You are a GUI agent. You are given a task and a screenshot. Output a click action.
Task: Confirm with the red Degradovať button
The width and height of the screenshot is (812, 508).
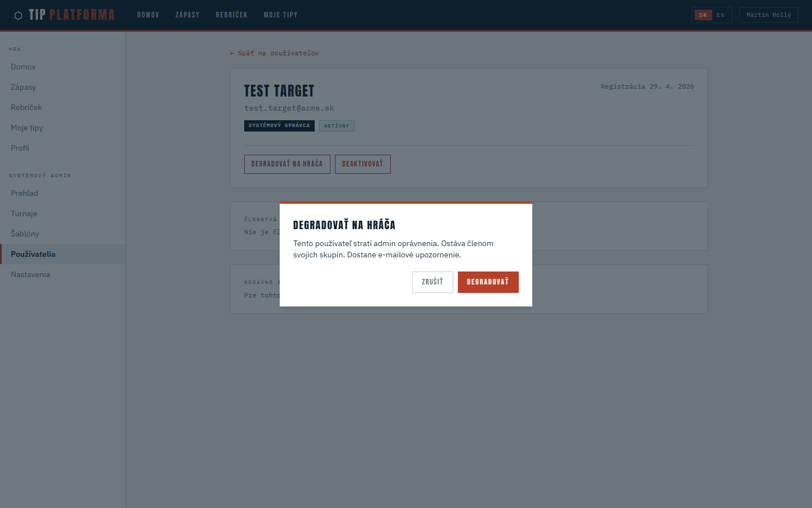pos(488,282)
